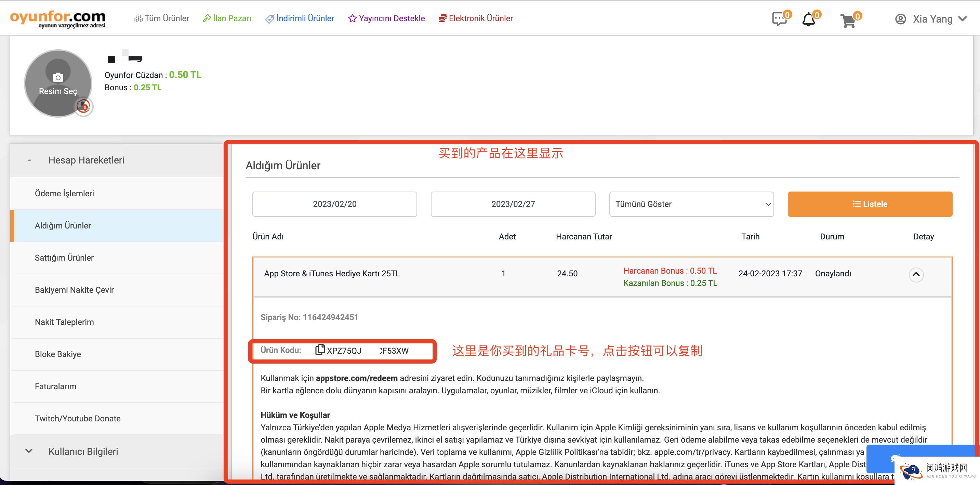The height and width of the screenshot is (485, 980).
Task: Collapse the order detail chevron
Action: (x=916, y=275)
